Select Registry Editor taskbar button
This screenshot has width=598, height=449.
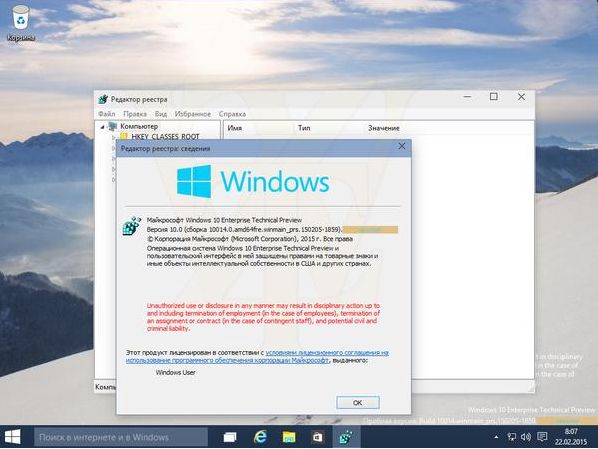[x=346, y=437]
